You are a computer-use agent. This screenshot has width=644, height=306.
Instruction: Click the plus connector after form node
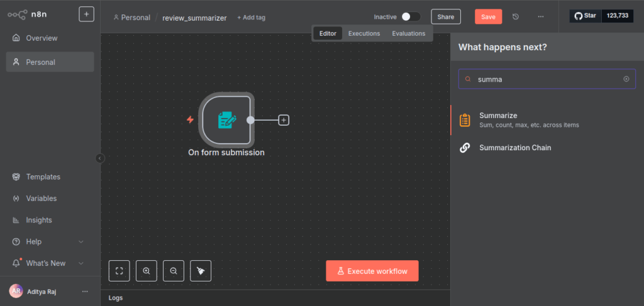(284, 120)
